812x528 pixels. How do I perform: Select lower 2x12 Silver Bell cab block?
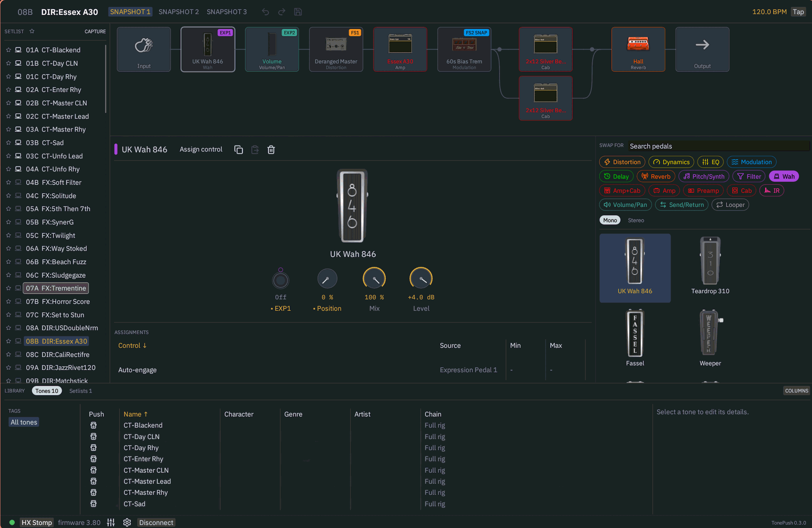point(546,98)
